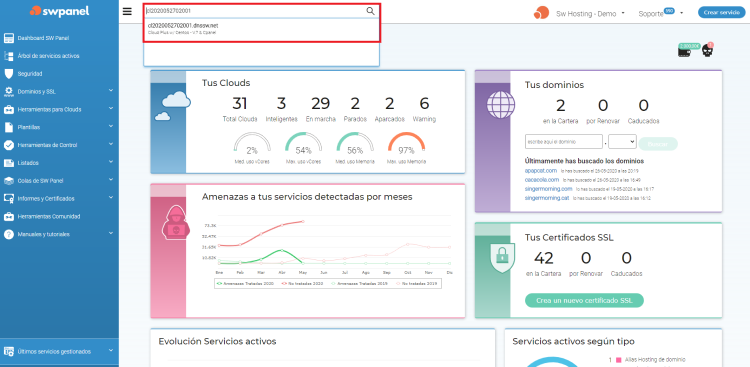The image size is (750, 367).
Task: Expand Manuales y tutoriales chevron
Action: click(110, 234)
